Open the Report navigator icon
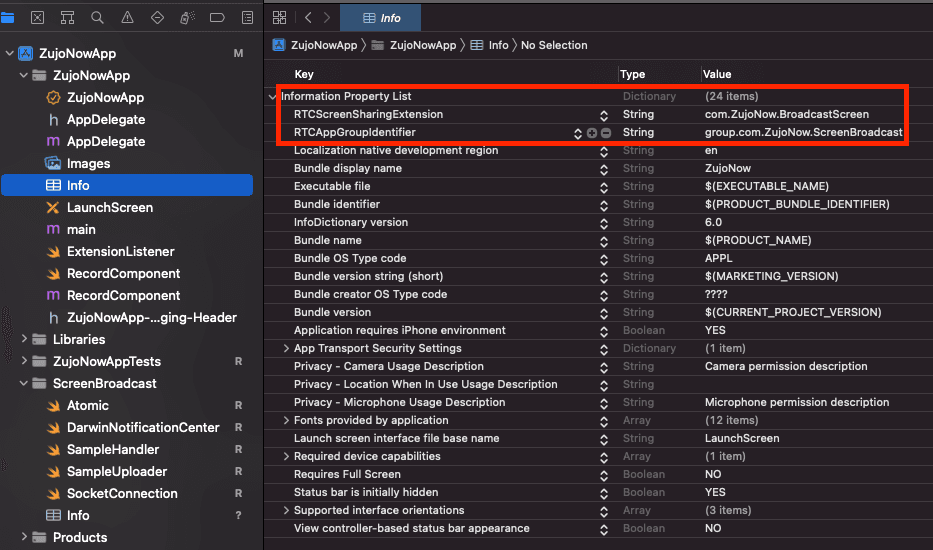Image resolution: width=933 pixels, height=550 pixels. [248, 18]
